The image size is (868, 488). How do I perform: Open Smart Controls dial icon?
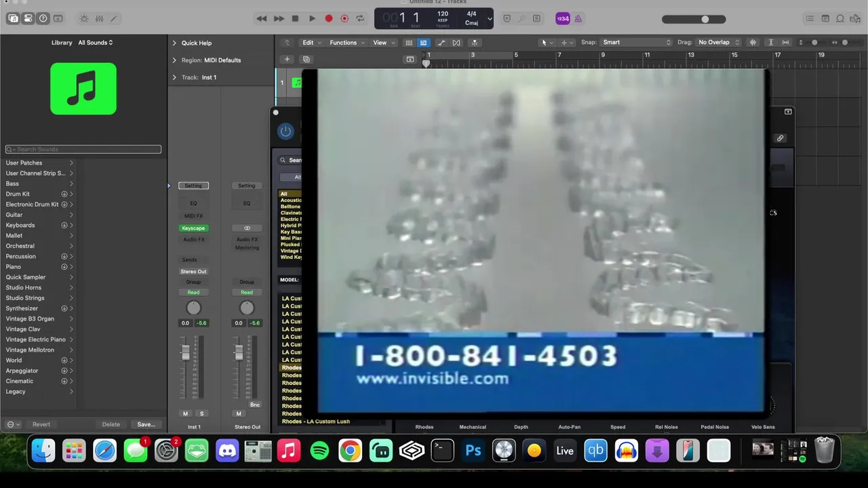point(84,18)
